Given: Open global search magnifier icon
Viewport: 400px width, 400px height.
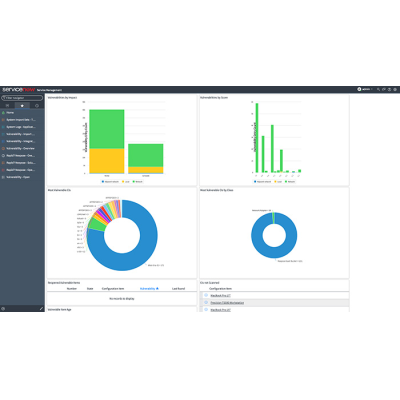Looking at the screenshot, I should tap(378, 89).
